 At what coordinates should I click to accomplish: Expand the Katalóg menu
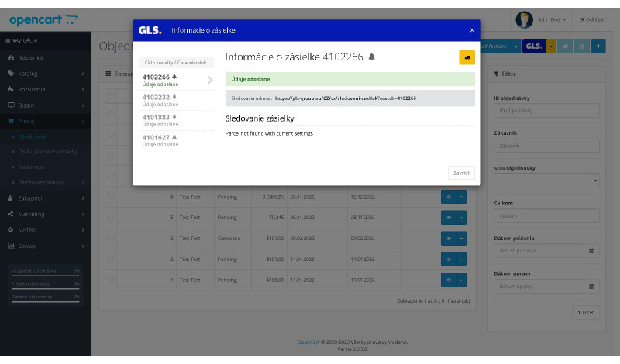click(46, 74)
